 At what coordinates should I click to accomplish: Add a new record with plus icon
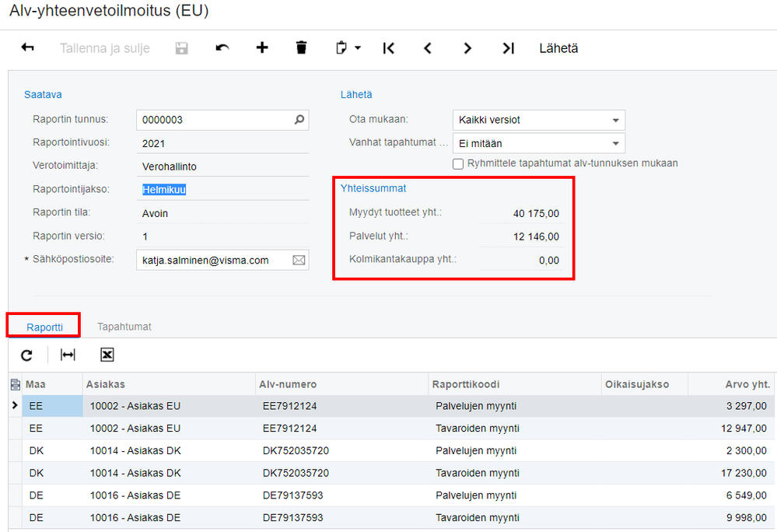tap(262, 48)
